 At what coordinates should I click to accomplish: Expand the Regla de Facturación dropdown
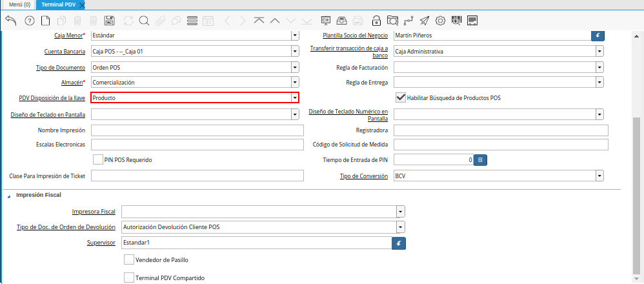tap(599, 67)
